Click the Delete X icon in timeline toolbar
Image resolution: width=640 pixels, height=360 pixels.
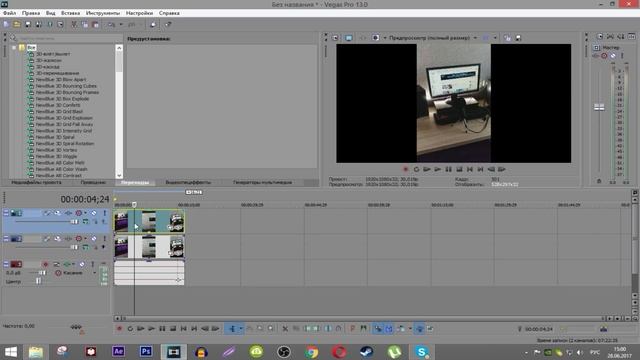pyautogui.click(x=285, y=329)
